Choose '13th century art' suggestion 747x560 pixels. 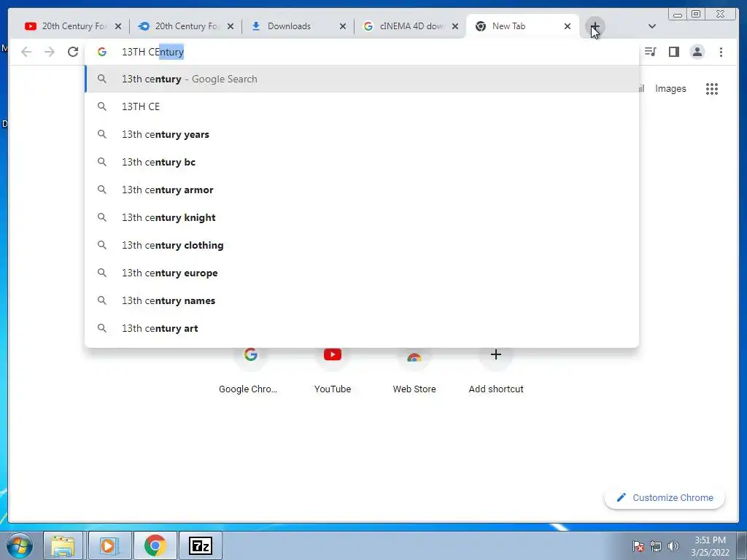[x=362, y=328]
